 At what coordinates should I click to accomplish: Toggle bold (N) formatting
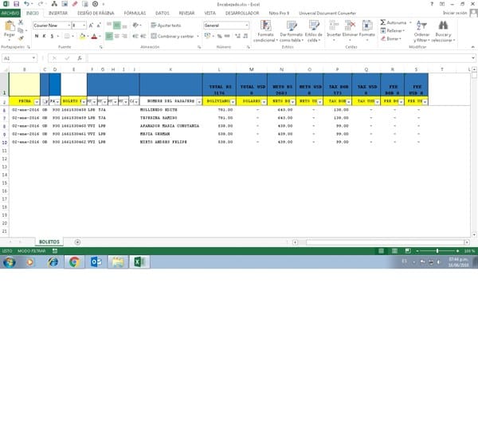click(x=37, y=37)
